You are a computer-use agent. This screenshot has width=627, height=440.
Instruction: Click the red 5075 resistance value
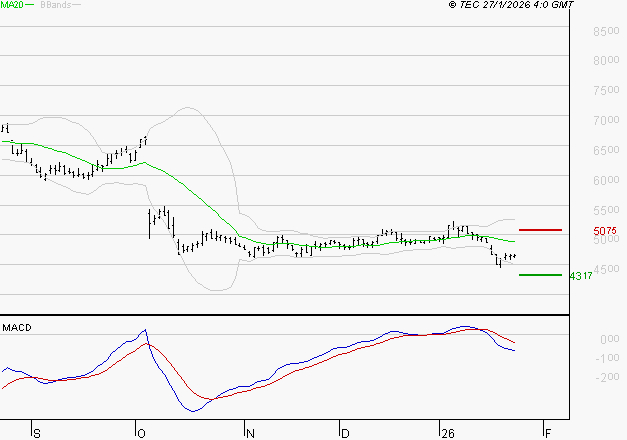click(x=605, y=231)
